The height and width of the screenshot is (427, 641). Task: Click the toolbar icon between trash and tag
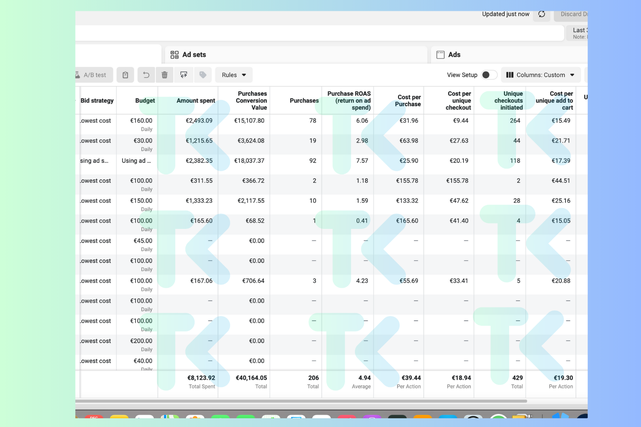[x=184, y=75]
